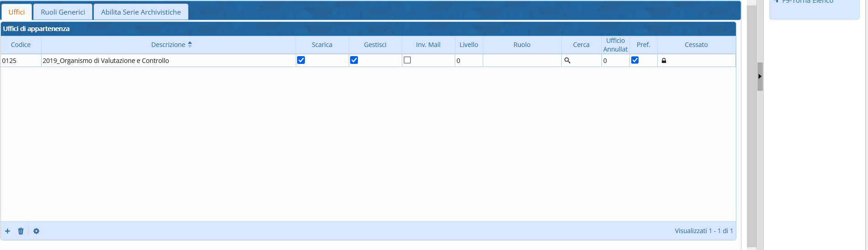Image resolution: width=868 pixels, height=250 pixels.
Task: Uncheck the Scarica checkbox for row 0125
Action: coord(301,60)
